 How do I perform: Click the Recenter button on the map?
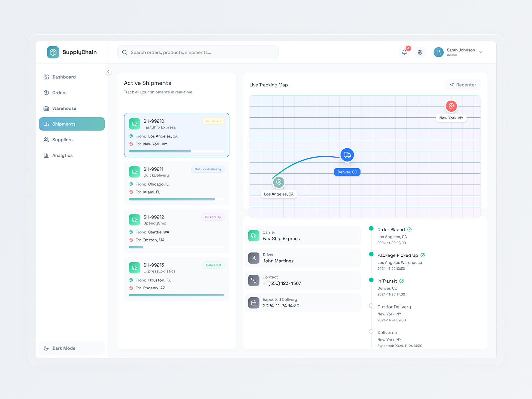tap(463, 85)
